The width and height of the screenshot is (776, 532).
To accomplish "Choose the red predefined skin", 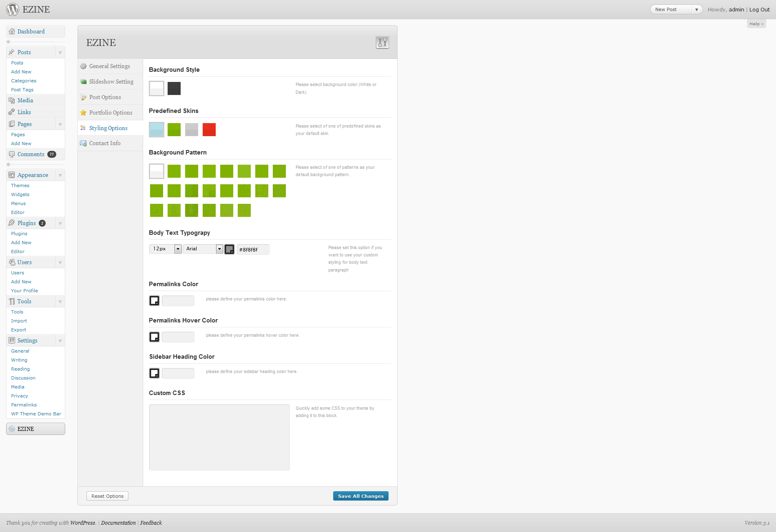I will 209,130.
